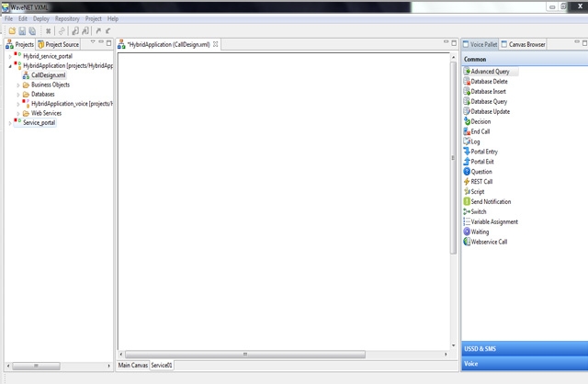This screenshot has width=588, height=384.
Task: Expand the Service_portal project node
Action: point(8,122)
